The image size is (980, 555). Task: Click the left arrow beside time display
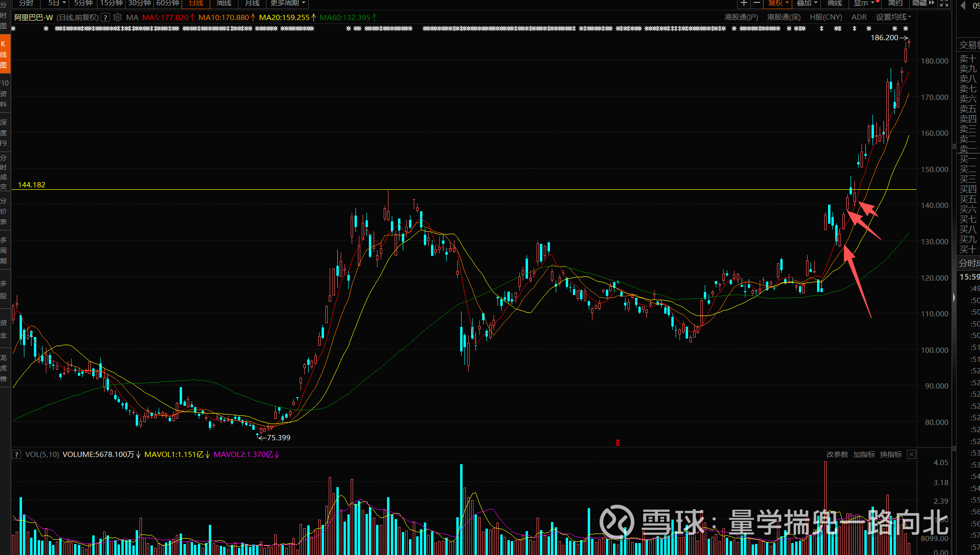[963, 5]
